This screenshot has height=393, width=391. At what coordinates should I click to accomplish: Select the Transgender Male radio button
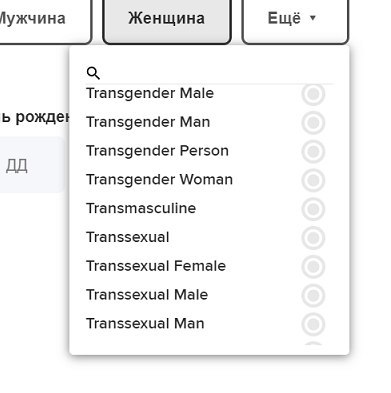click(313, 94)
